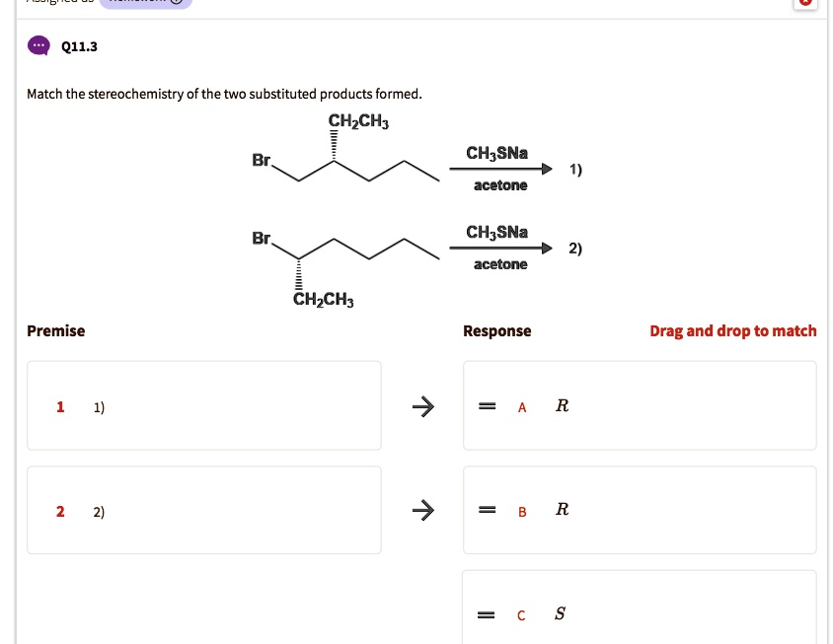The height and width of the screenshot is (644, 833).
Task: Click the match arrow next to premise 1
Action: click(422, 405)
